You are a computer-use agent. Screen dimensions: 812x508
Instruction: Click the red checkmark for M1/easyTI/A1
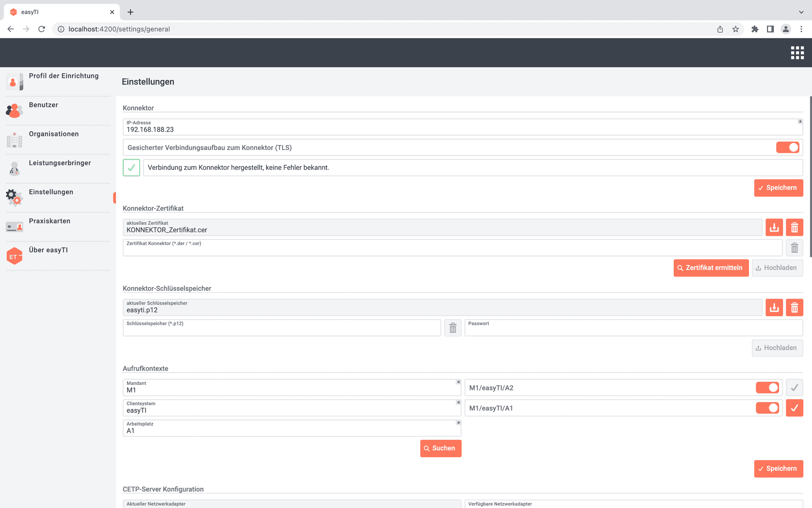coord(794,408)
